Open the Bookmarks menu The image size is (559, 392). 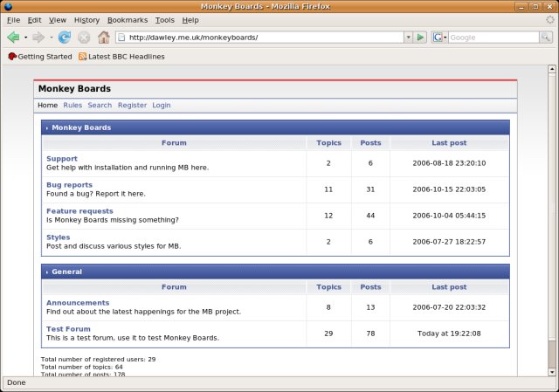(x=128, y=19)
